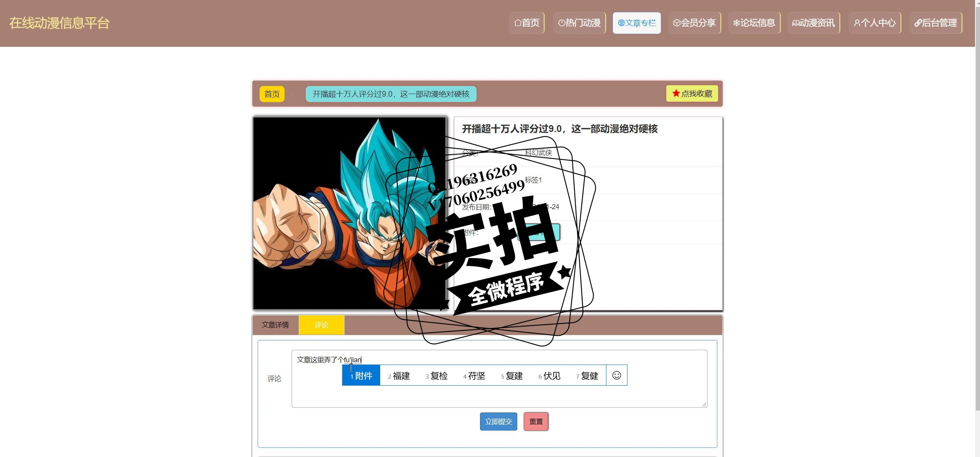Visit 论坛信息 nav item
The image size is (980, 457).
[x=754, y=23]
